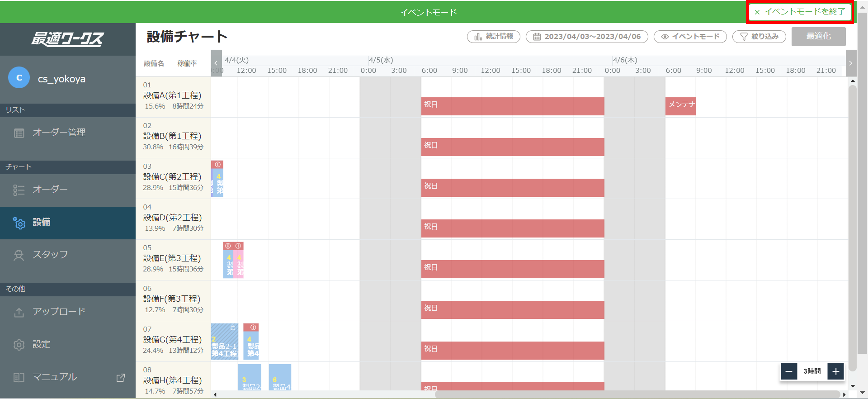This screenshot has height=399, width=868.
Task: Click the 15.6% rate of 設備A
Action: pos(155,106)
